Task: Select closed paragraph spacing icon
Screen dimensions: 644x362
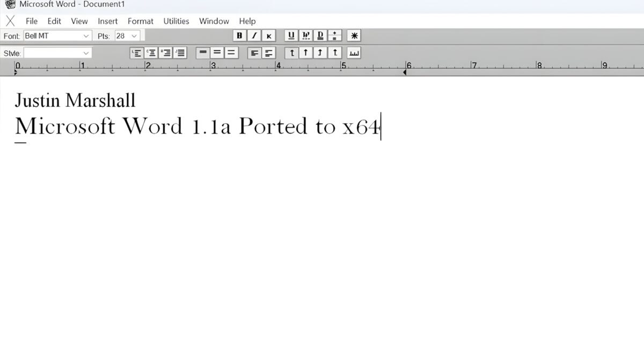Action: [254, 53]
